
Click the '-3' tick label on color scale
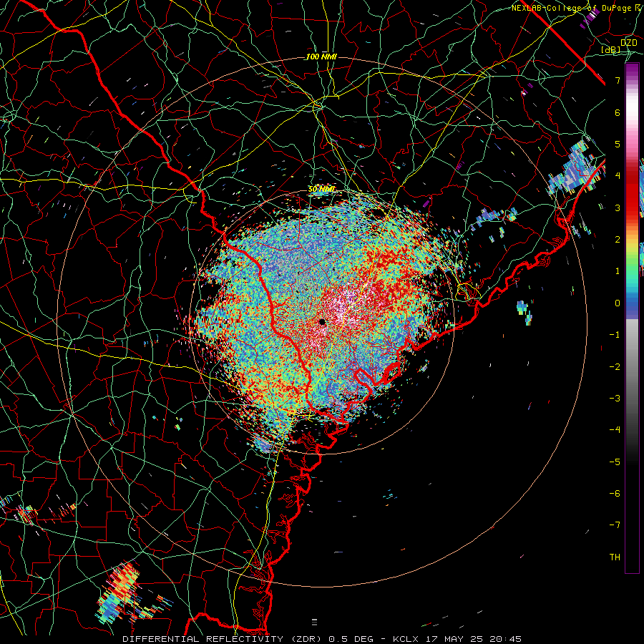tap(615, 398)
